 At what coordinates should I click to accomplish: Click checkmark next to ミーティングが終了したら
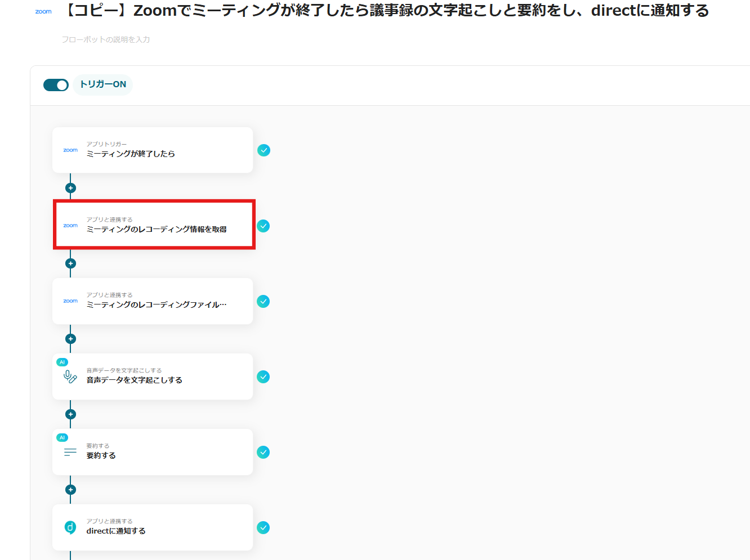(264, 150)
